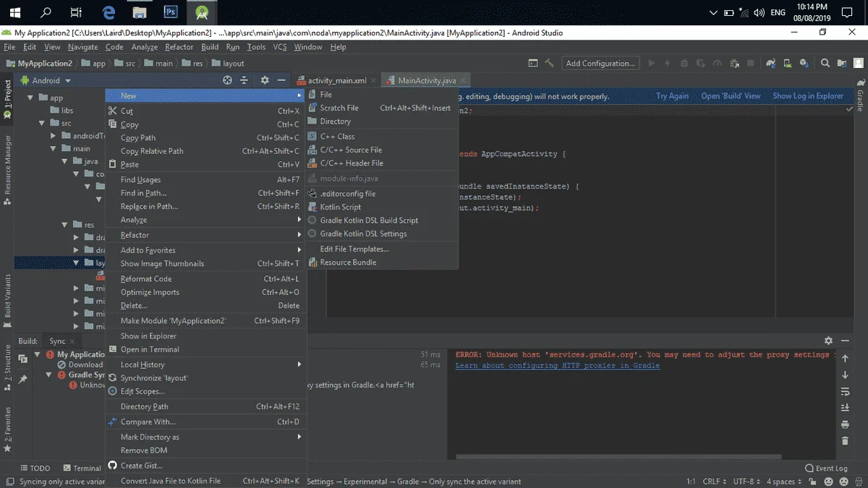Open Build Variants side tab
Screen dimensions: 868x488
point(7,300)
